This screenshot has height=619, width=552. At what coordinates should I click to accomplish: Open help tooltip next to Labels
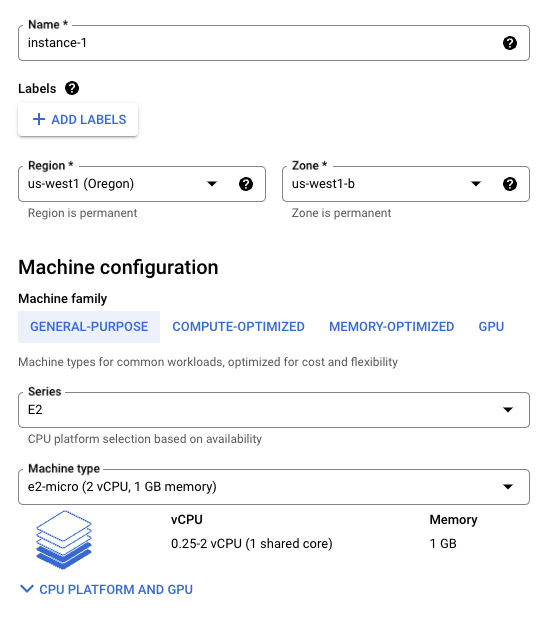72,88
